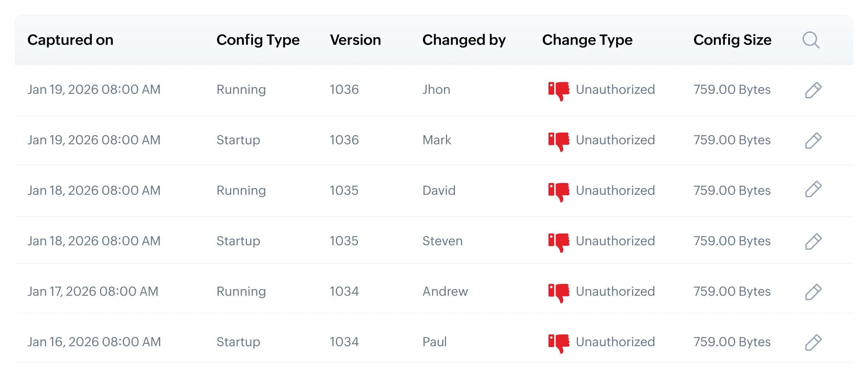Click the Config Size column header

pos(732,40)
